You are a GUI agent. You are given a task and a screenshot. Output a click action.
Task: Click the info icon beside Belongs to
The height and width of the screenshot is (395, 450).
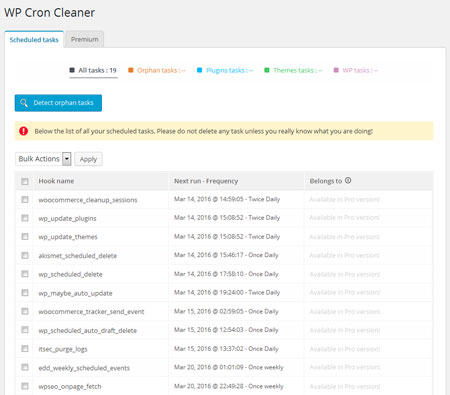point(348,181)
